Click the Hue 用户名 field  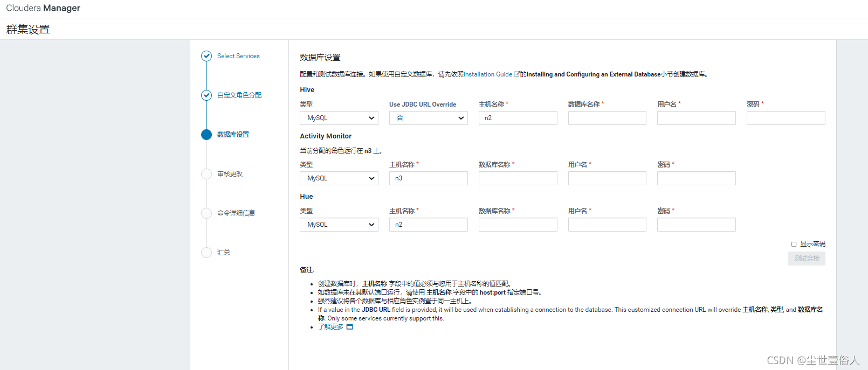coord(607,225)
